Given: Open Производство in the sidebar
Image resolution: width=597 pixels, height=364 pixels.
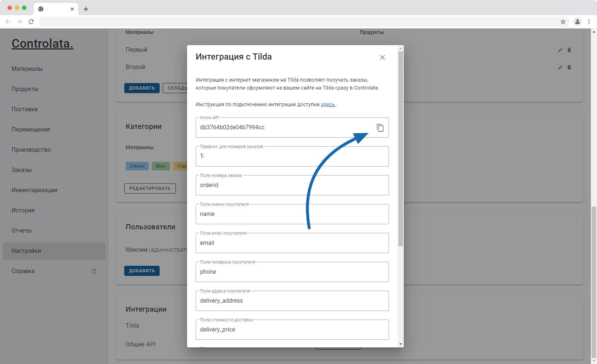Looking at the screenshot, I should click(x=54, y=149).
